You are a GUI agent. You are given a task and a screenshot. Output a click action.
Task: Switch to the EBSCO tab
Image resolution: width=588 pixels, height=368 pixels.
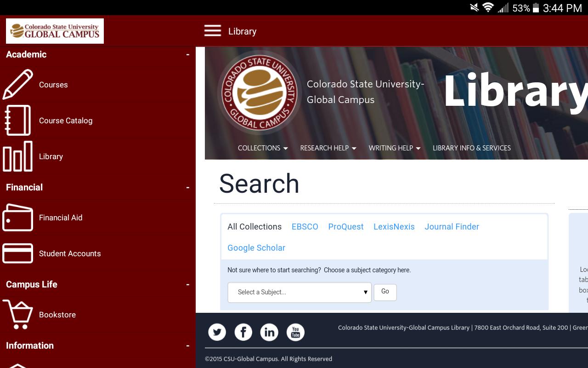pos(305,227)
